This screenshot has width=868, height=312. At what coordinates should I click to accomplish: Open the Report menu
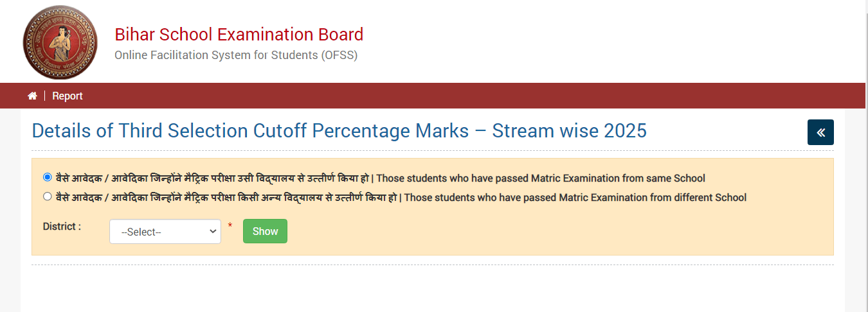point(68,96)
